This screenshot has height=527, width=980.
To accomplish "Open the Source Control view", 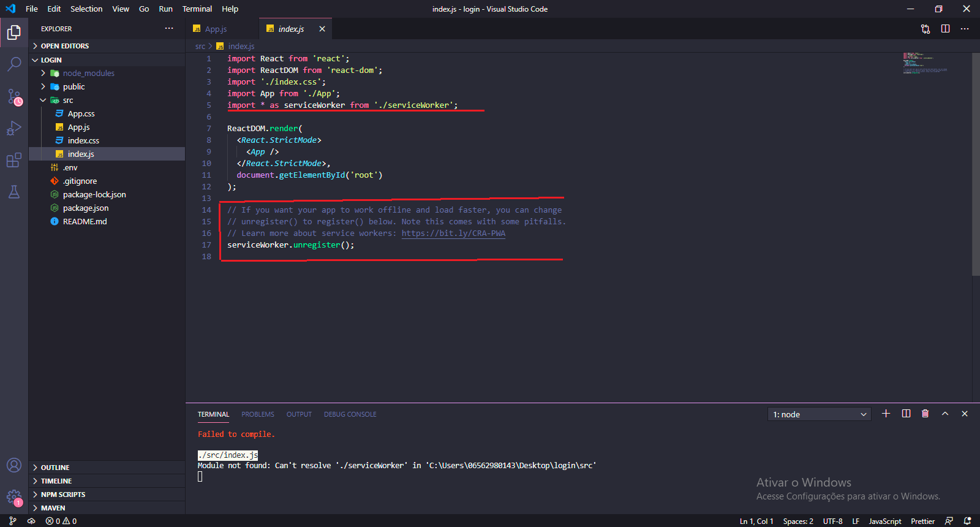I will [x=14, y=96].
